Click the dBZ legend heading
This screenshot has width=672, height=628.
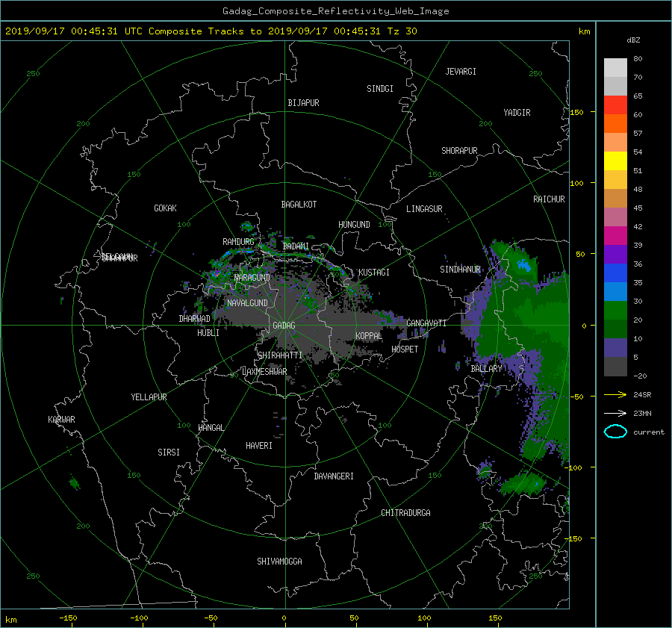(633, 40)
